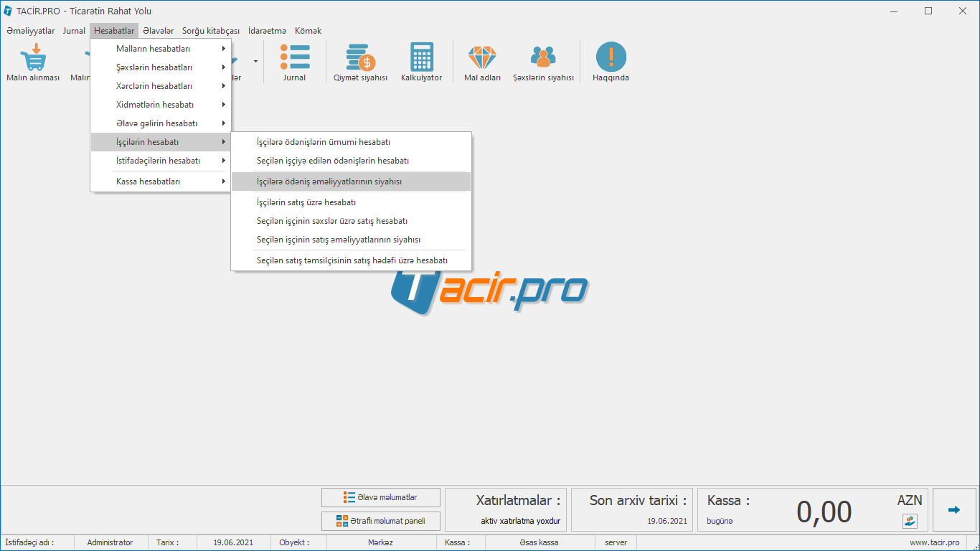Click the Əlavə məlumatlar button
980x551 pixels.
(380, 497)
